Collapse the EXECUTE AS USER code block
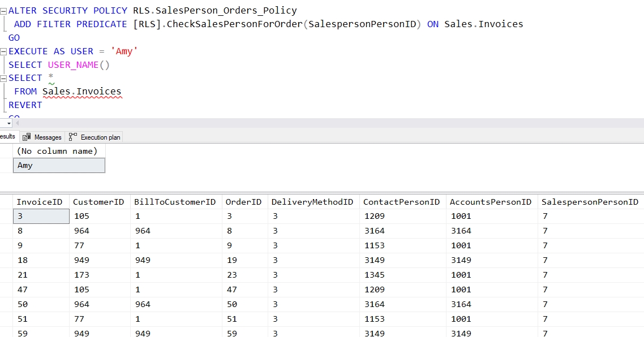The image size is (644, 337). (3, 51)
